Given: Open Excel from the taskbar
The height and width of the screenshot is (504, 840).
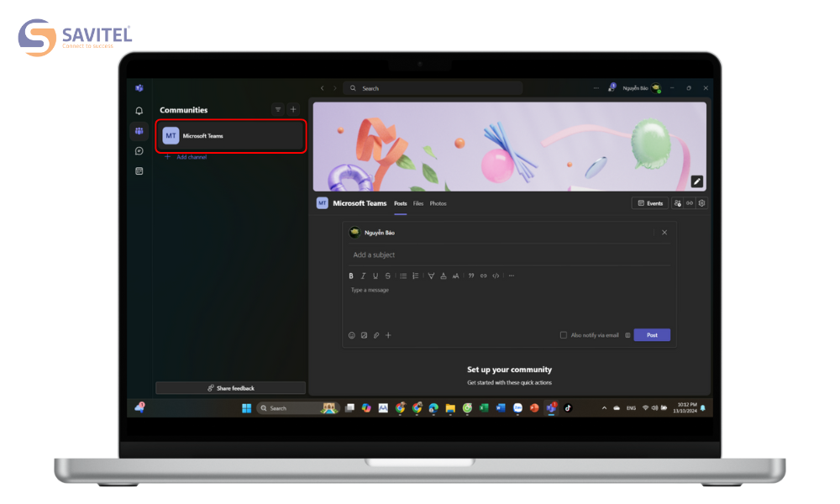Looking at the screenshot, I should pyautogui.click(x=484, y=408).
